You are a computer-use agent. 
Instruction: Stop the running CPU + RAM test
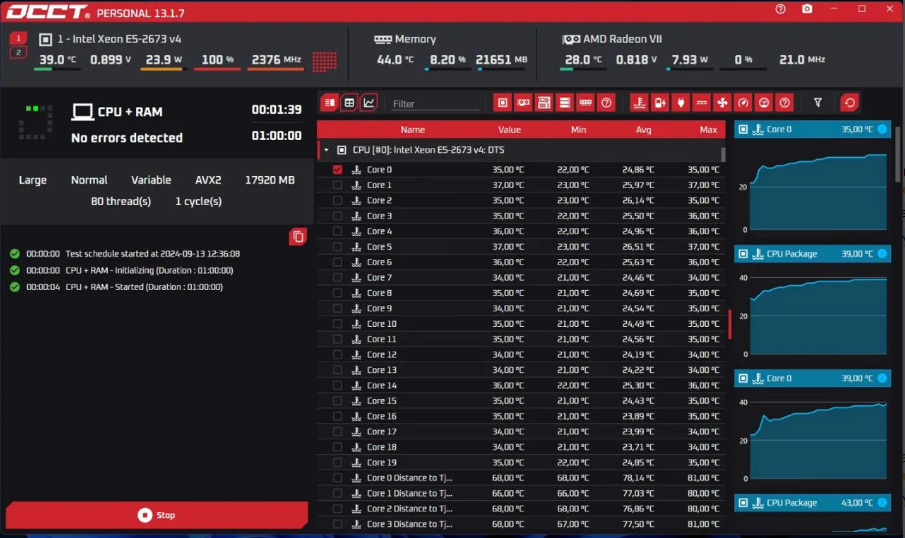click(156, 515)
